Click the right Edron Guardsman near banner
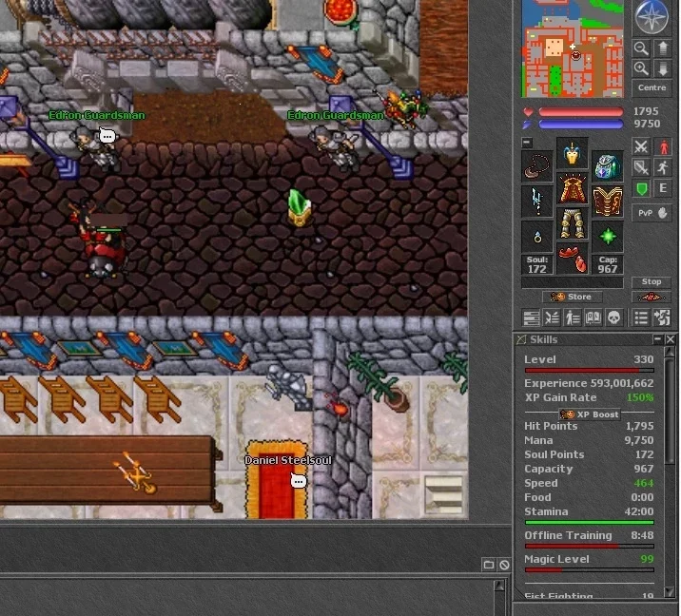 335,147
